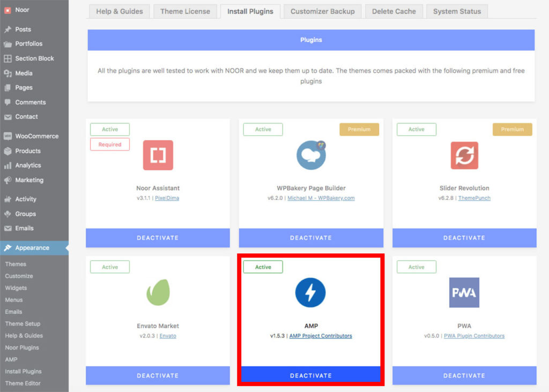Click the Noor site icon in sidebar
The image size is (549, 392).
coord(8,10)
